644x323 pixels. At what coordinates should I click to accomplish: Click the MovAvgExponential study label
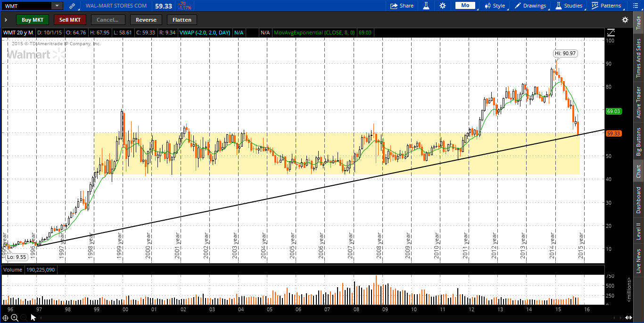314,33
